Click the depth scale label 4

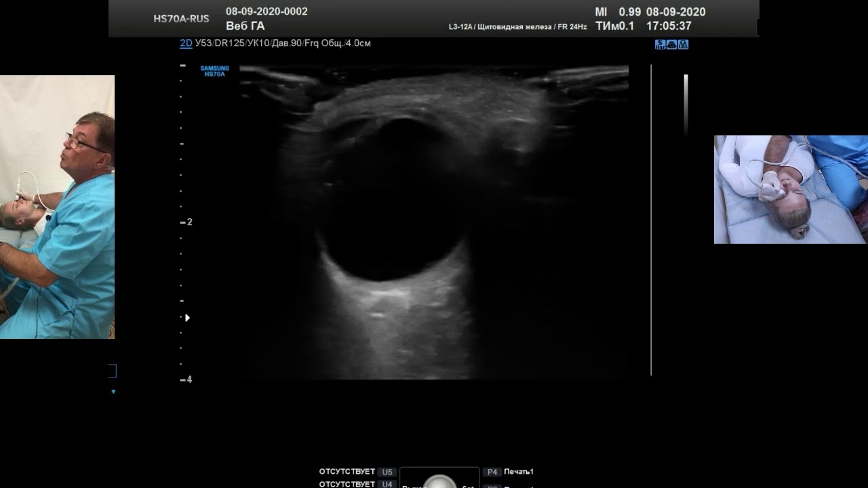(189, 380)
